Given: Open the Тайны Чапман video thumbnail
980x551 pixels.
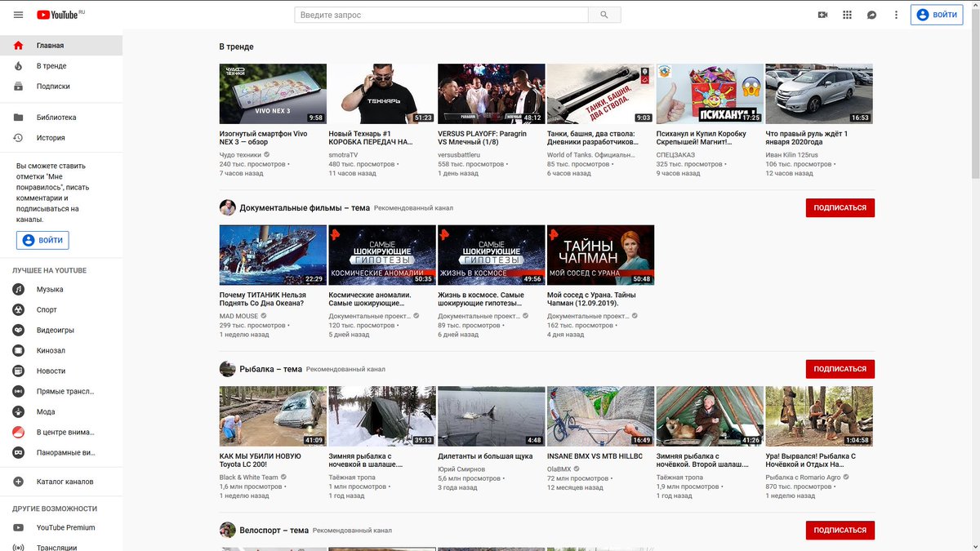Looking at the screenshot, I should 600,255.
